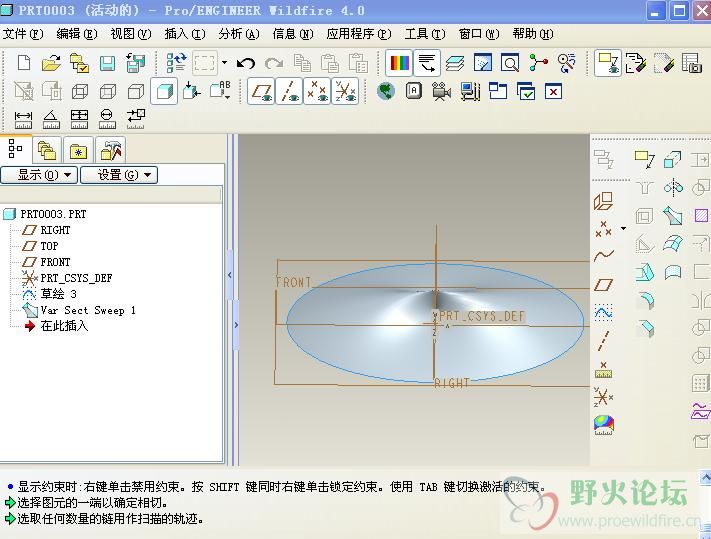This screenshot has height=539, width=711.
Task: Open the Window menu
Action: click(x=479, y=34)
